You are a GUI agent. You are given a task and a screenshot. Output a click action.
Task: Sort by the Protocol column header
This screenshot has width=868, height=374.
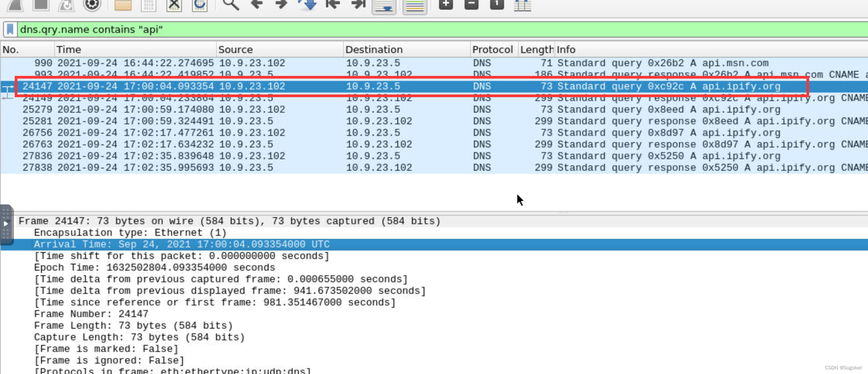pos(494,50)
